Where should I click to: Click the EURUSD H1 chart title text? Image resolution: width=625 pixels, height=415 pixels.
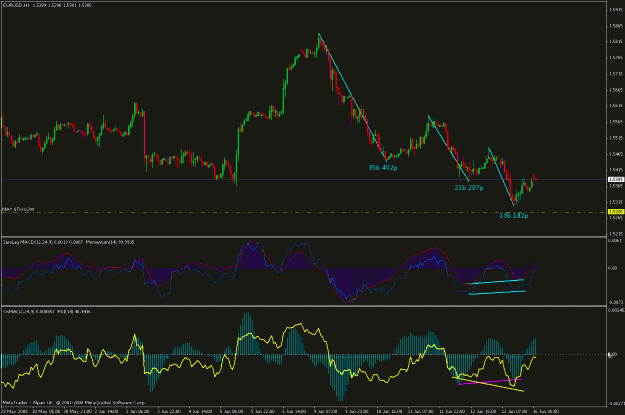tap(47, 5)
